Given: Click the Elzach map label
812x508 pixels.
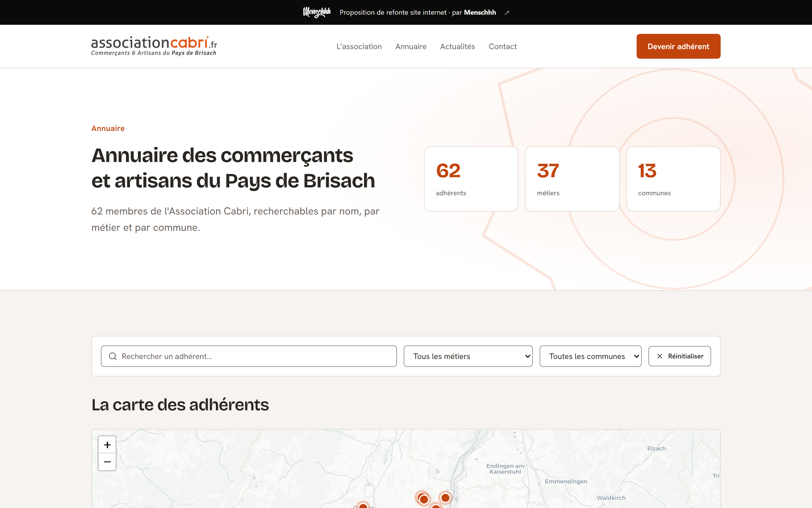Looking at the screenshot, I should pos(656,448).
